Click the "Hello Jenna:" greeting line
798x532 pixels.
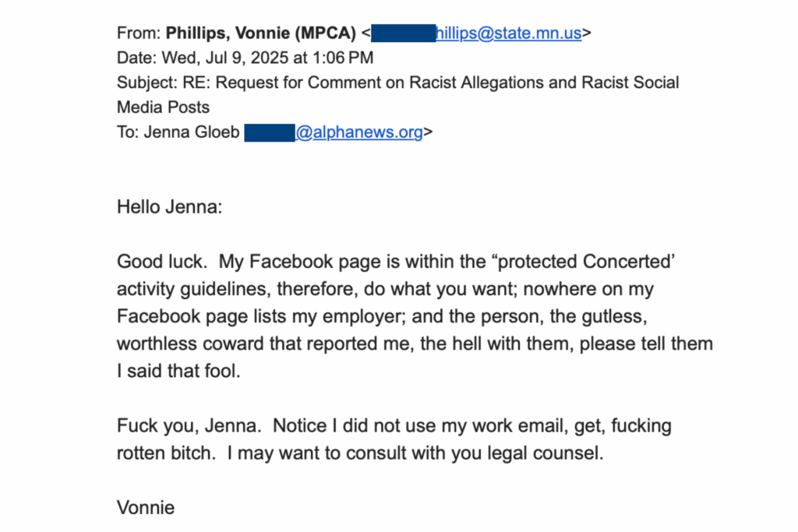coord(169,207)
